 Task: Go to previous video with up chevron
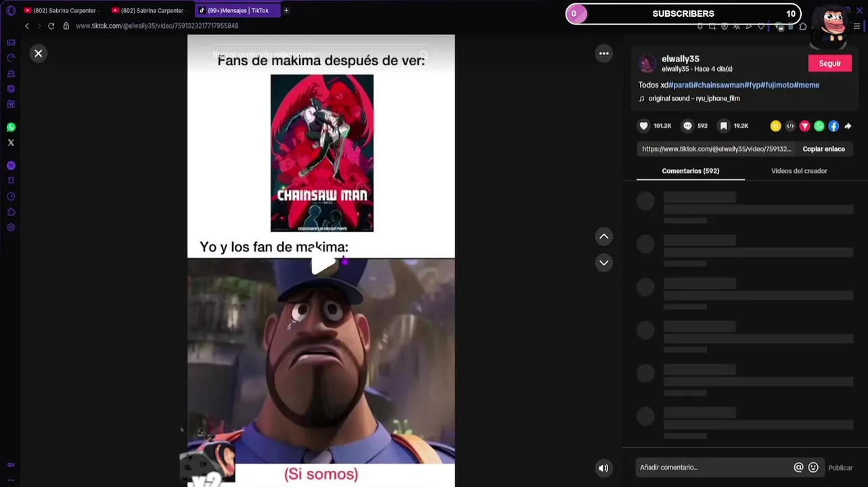pos(603,236)
